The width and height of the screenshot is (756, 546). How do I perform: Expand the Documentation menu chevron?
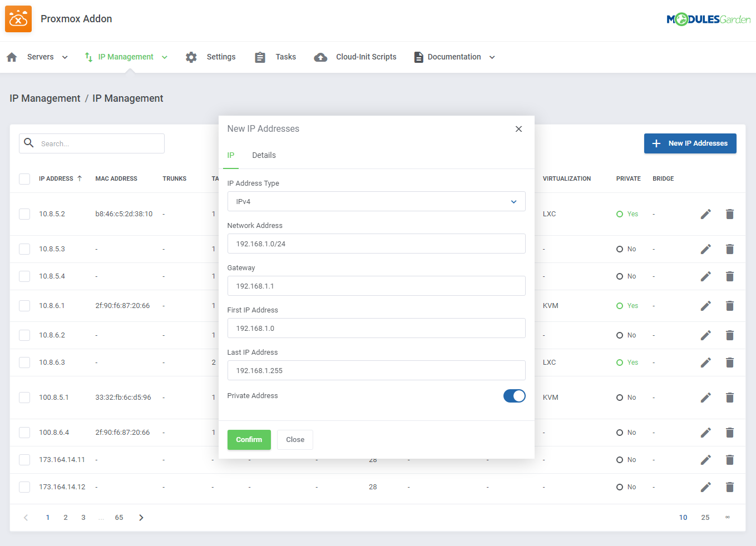point(492,57)
